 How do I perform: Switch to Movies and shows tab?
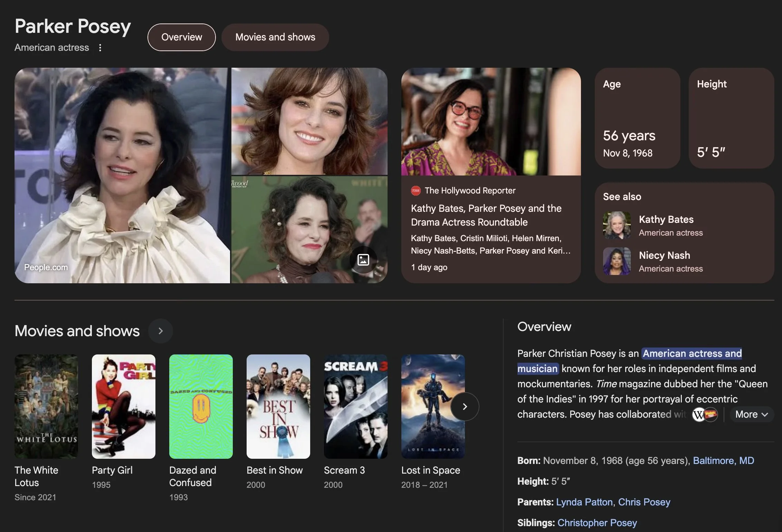275,37
